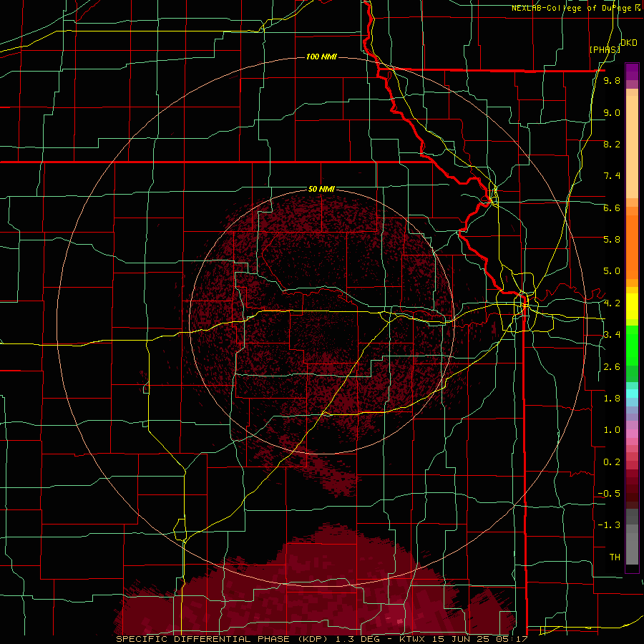Click the 3.4 value on the color scale
Viewport: 644px width, 644px height.
pos(612,335)
